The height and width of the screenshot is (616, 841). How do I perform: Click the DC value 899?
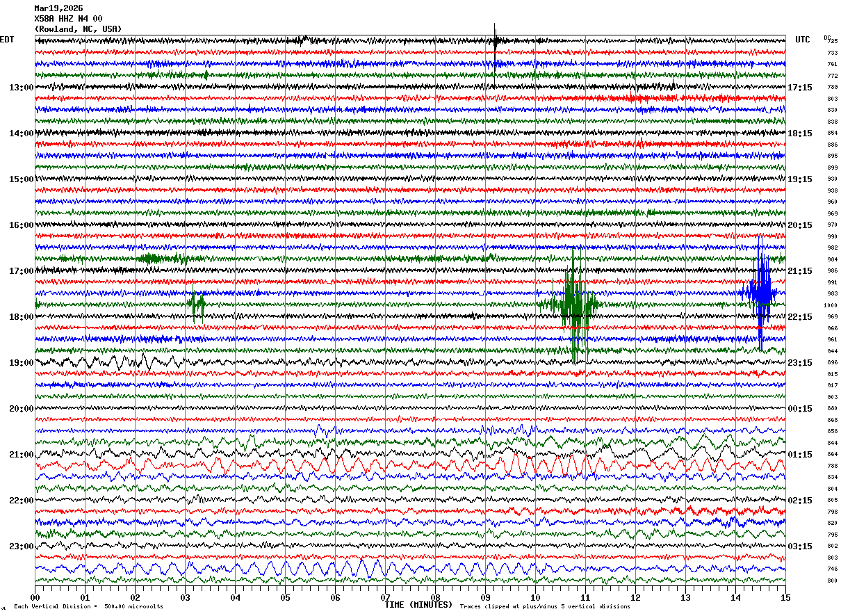pyautogui.click(x=833, y=168)
